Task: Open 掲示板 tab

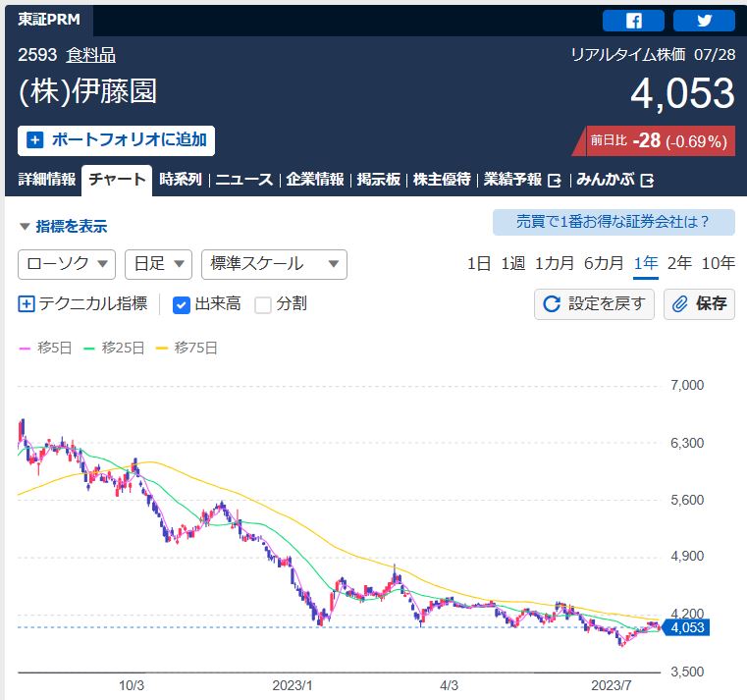Action: 379,180
